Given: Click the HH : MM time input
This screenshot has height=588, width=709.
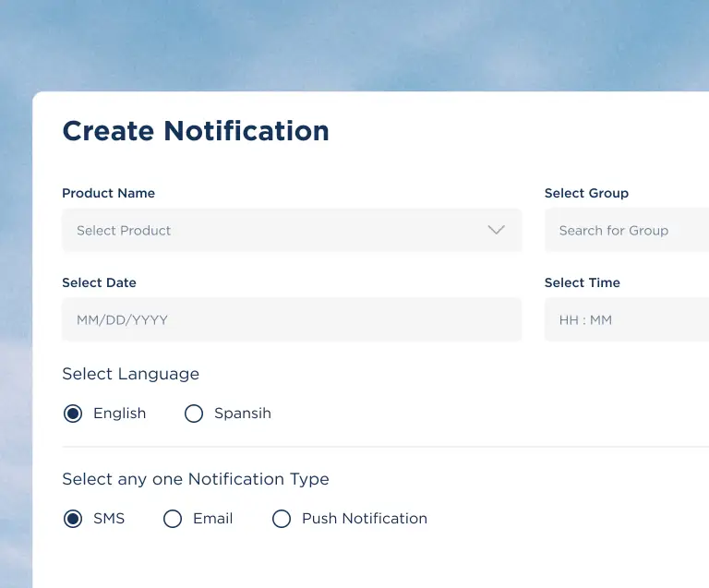Looking at the screenshot, I should (x=628, y=319).
